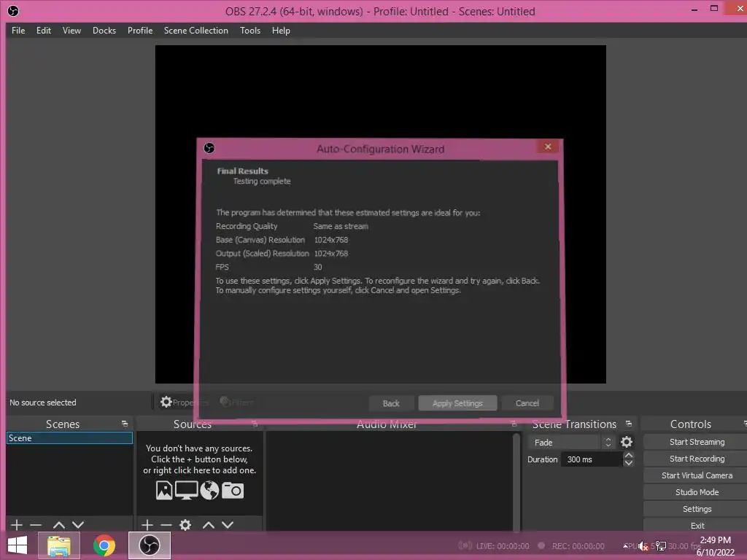Click Start Virtual Camera
Screen dimensions: 747x560
pyautogui.click(x=697, y=475)
